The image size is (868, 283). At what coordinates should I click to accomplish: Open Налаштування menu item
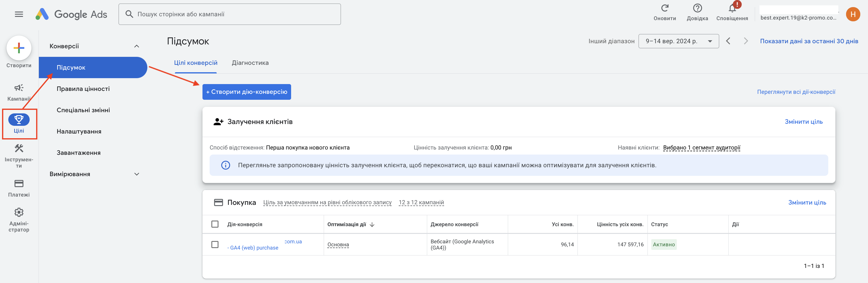click(x=79, y=131)
